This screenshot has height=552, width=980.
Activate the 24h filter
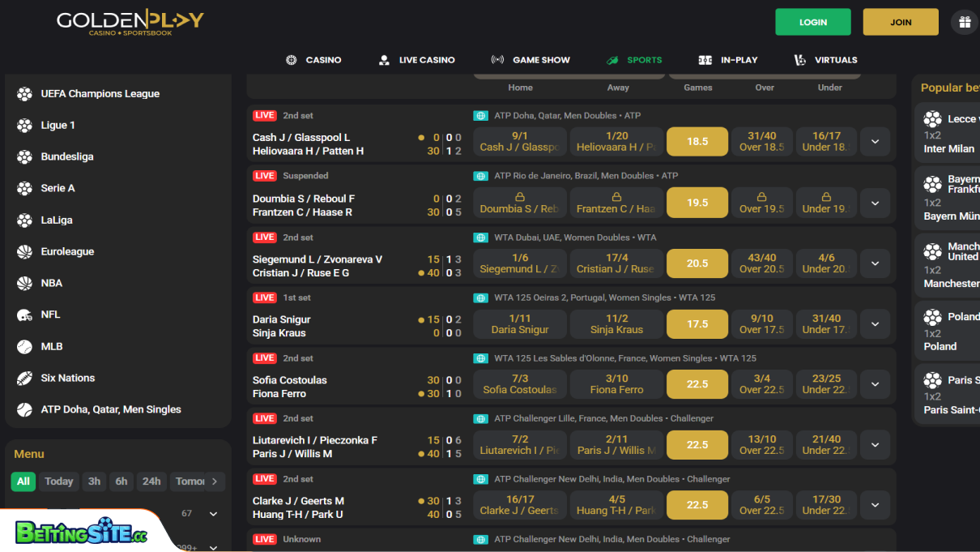pos(151,481)
